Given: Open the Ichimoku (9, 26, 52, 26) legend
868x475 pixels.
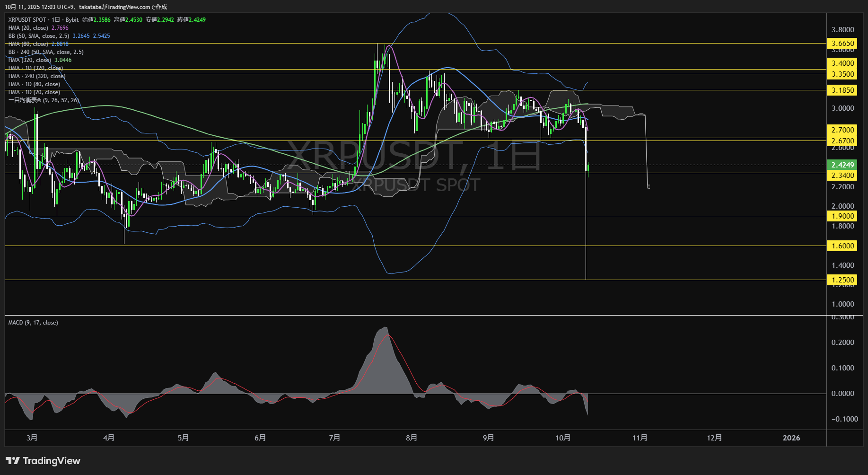Looking at the screenshot, I should 44,100.
